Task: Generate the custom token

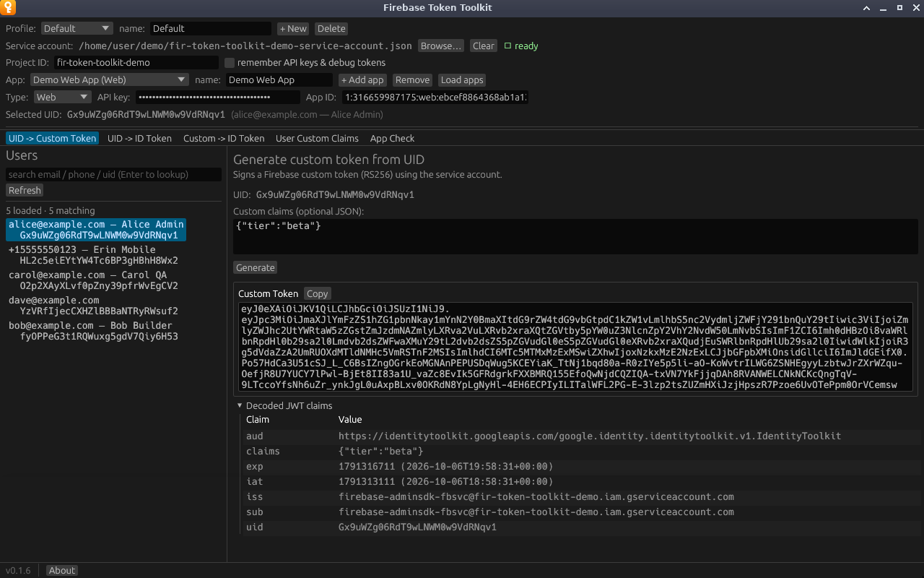Action: click(256, 267)
